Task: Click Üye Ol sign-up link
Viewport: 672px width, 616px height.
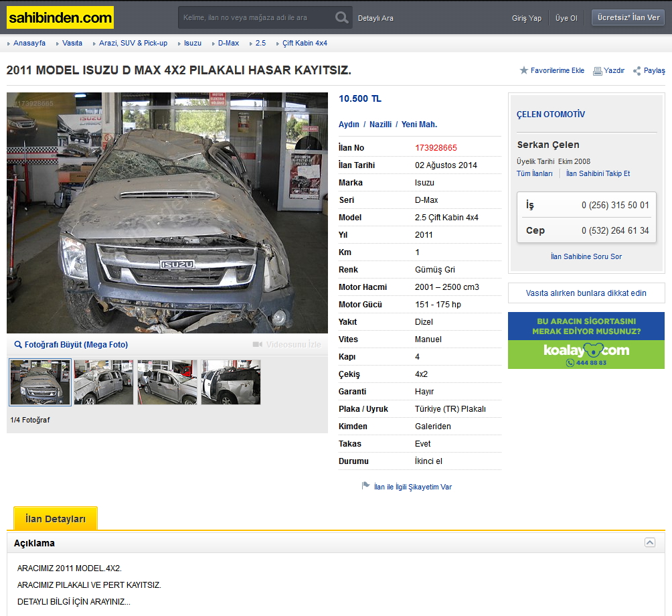Action: (x=566, y=18)
